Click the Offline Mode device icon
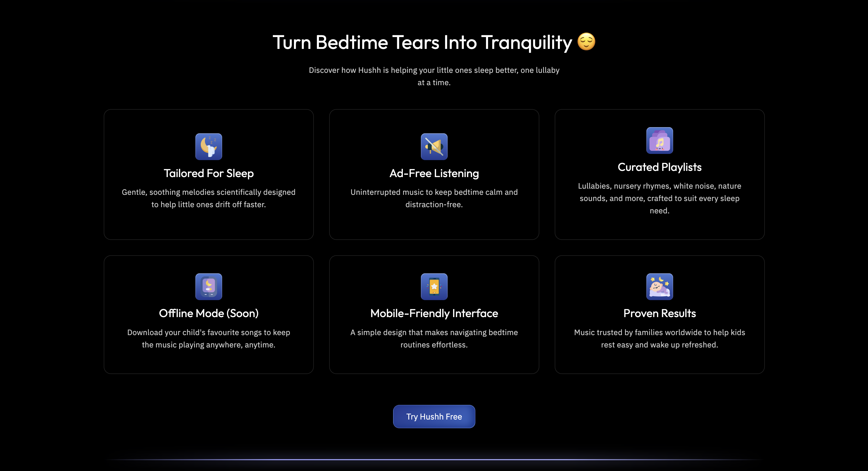 (x=209, y=287)
